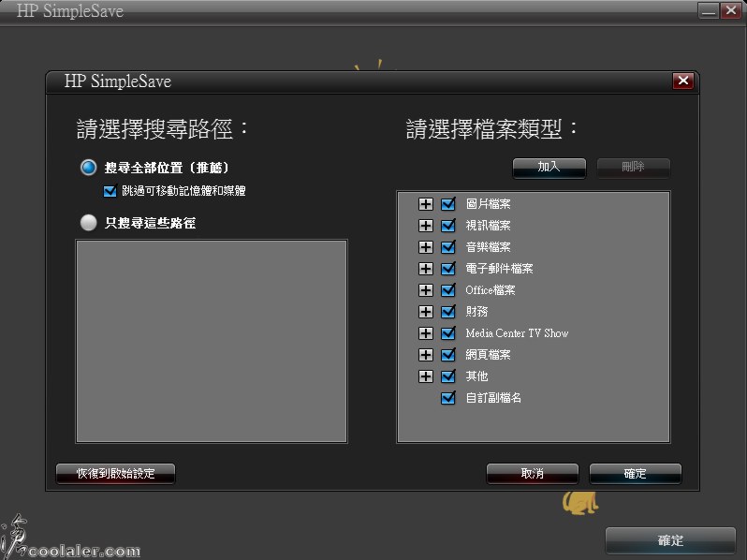Screen dimensions: 747x560
Task: Expand the Office檔案 tree node
Action: (425, 289)
